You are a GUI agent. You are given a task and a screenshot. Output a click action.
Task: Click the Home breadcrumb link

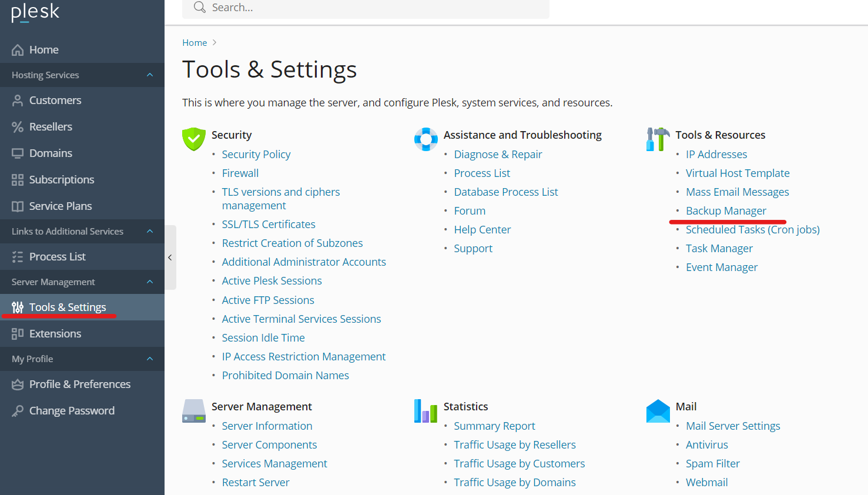(x=195, y=43)
